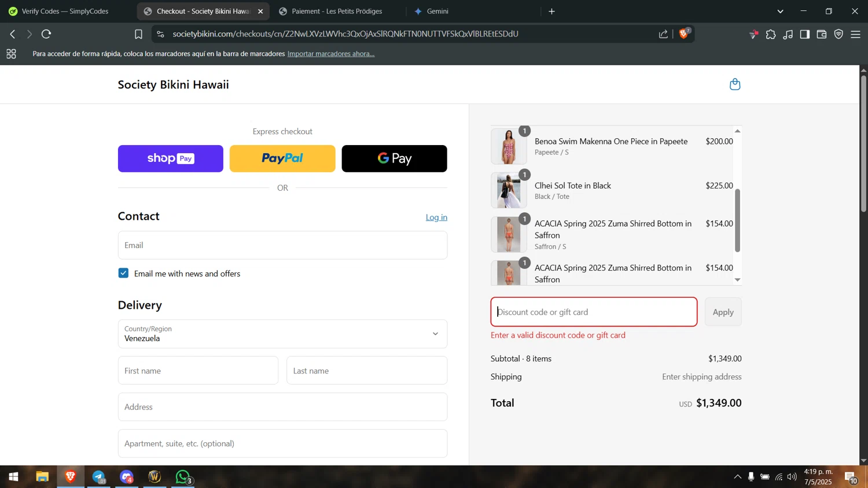Open WhatsApp from the taskbar
The width and height of the screenshot is (868, 488).
[x=183, y=477]
